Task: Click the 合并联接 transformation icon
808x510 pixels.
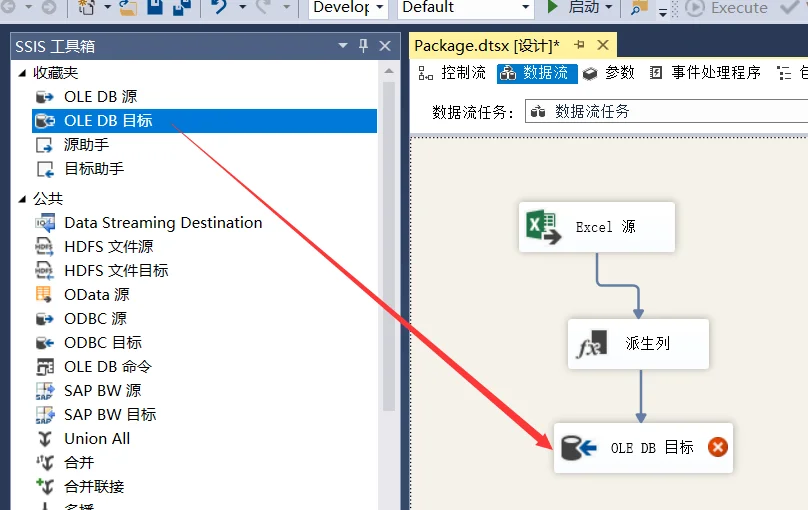Action: coord(45,486)
